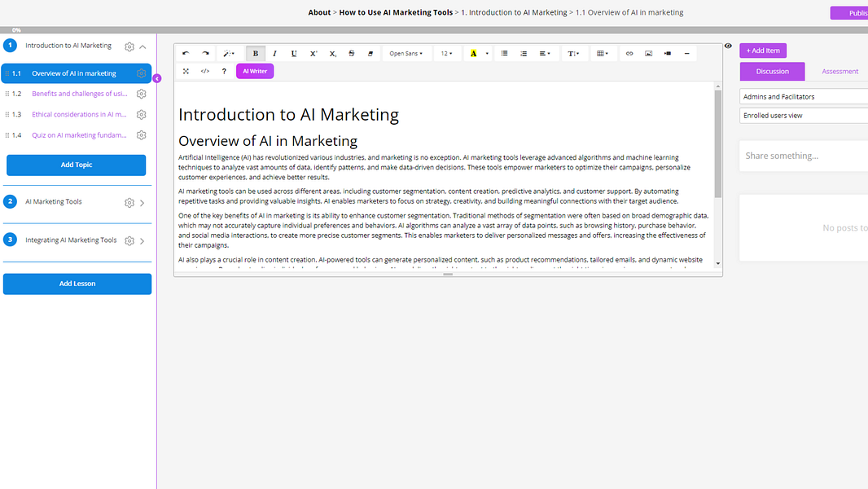Toggle the content preview eye icon
The height and width of the screenshot is (489, 868).
728,46
